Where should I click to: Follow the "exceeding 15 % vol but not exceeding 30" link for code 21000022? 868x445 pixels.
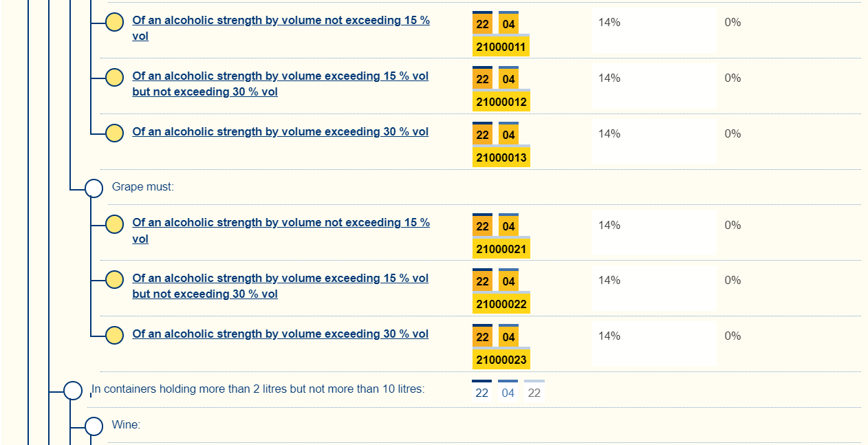coord(280,279)
